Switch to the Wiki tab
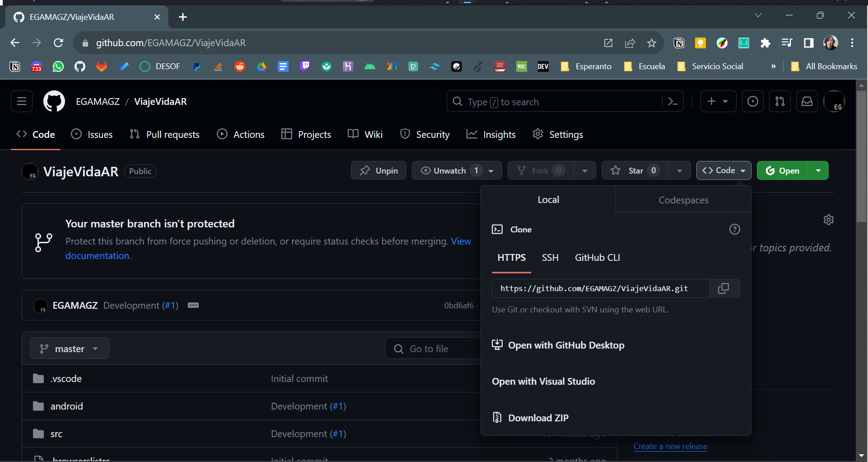Screen dimensions: 868x462 (365, 134)
